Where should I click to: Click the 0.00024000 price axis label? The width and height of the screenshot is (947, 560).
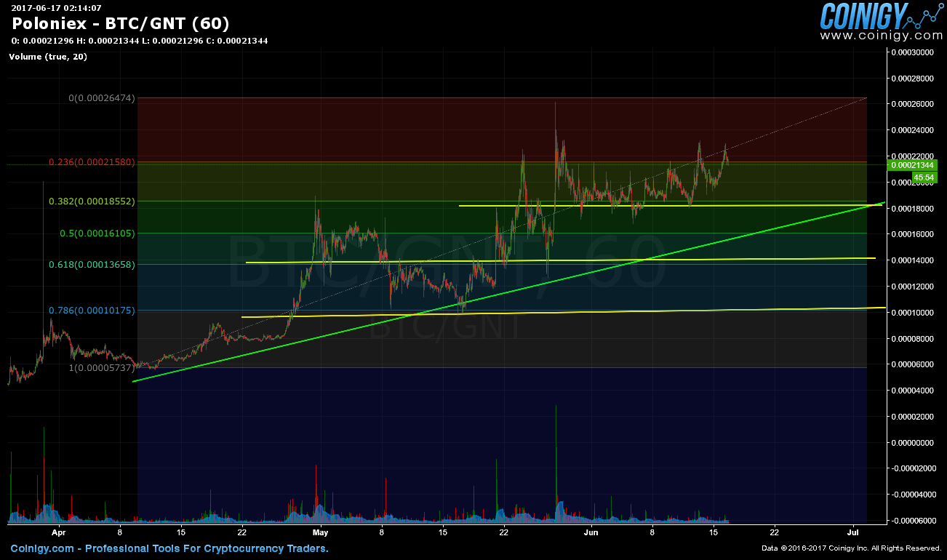click(x=914, y=131)
